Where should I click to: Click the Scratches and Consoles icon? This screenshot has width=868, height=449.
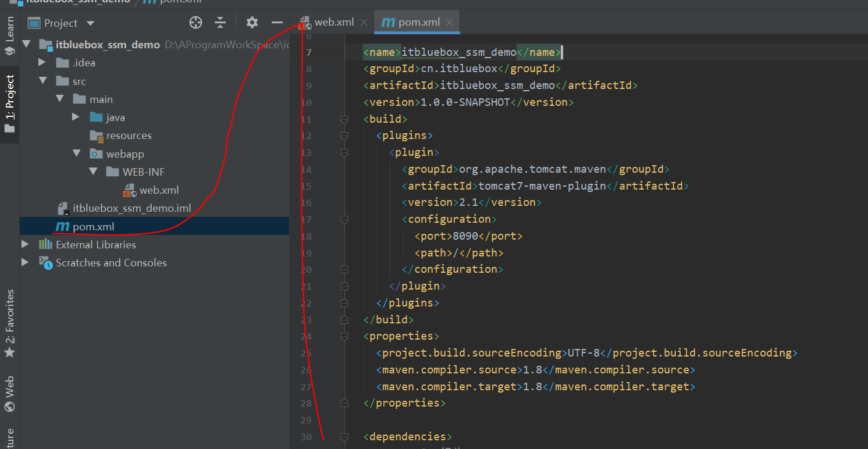click(x=46, y=262)
